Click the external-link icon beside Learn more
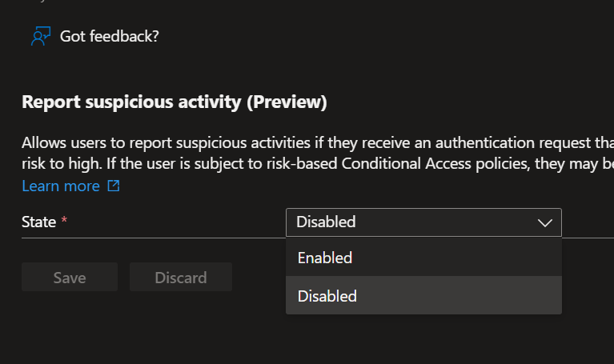 coord(114,186)
